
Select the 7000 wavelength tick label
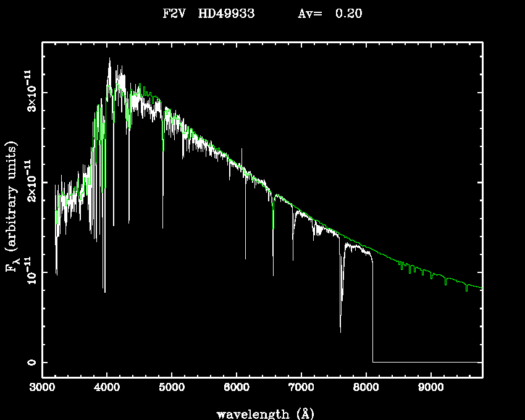301,387
